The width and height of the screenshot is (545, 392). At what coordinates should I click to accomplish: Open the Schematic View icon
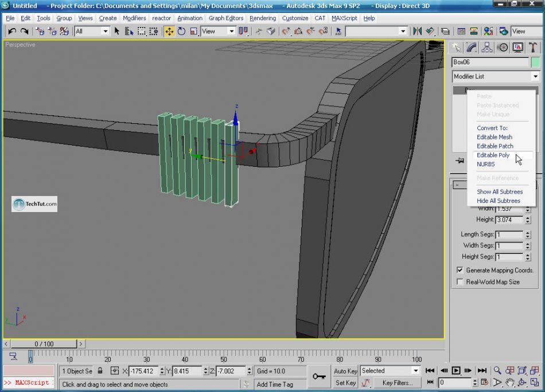coord(474,32)
